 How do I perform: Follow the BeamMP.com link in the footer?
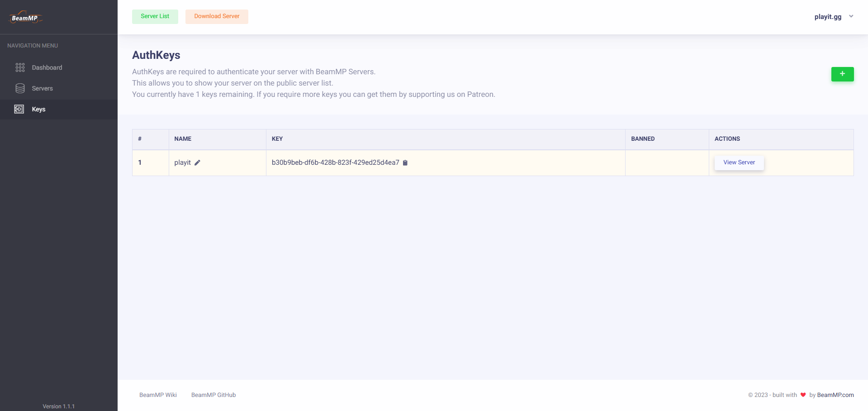[835, 395]
